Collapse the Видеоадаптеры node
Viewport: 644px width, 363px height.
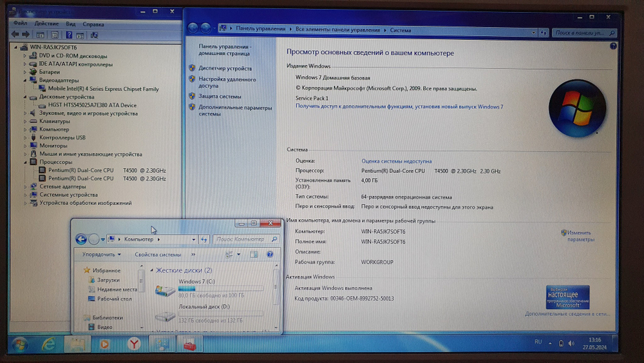coord(24,80)
